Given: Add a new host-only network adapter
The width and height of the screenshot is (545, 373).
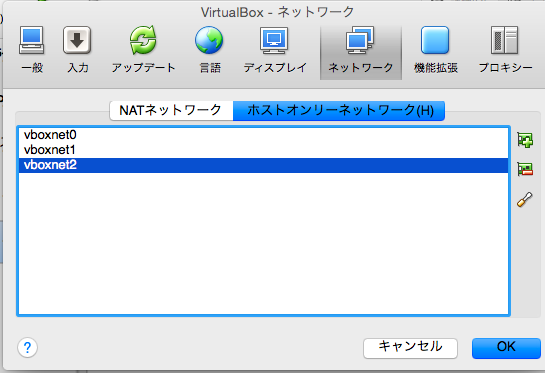Looking at the screenshot, I should point(525,140).
